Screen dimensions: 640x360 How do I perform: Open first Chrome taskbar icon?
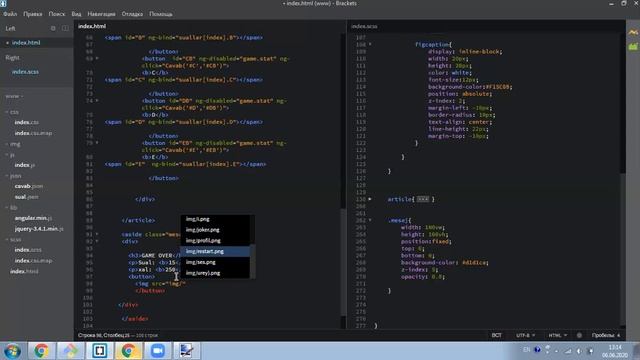[x=41, y=351]
